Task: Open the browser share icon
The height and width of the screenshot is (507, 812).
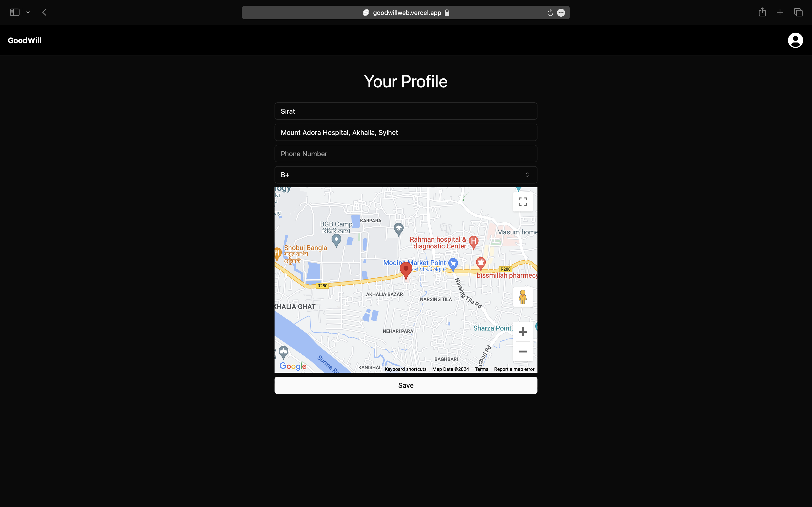Action: tap(762, 12)
